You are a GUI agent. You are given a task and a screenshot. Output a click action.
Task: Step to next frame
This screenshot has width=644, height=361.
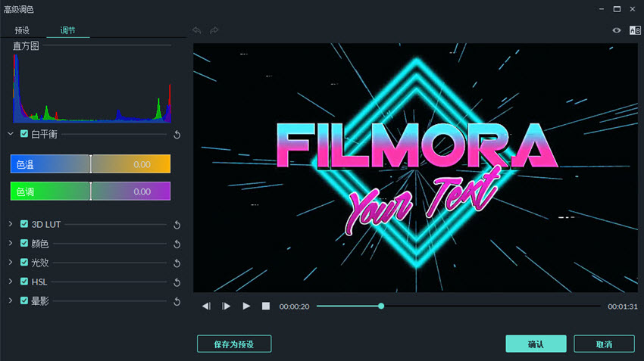click(x=226, y=306)
